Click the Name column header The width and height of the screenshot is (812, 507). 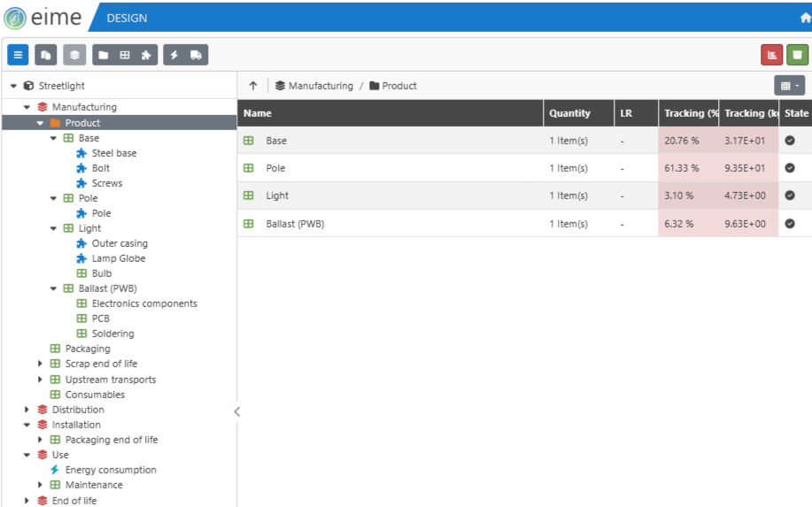click(391, 113)
